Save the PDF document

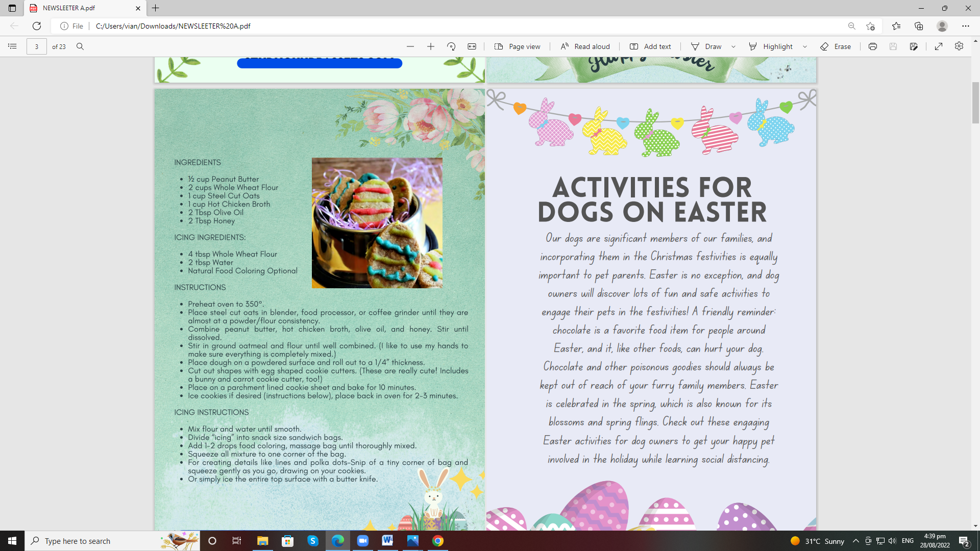[893, 46]
